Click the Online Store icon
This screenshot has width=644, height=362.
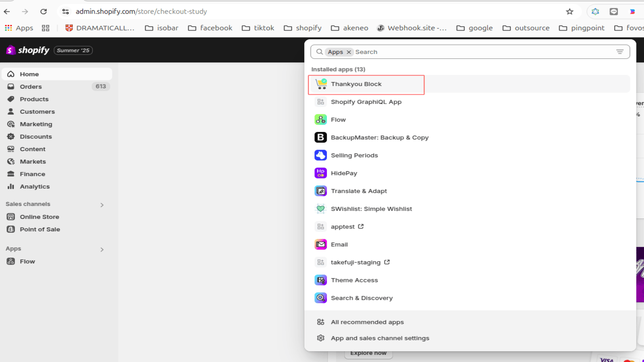[11, 216]
